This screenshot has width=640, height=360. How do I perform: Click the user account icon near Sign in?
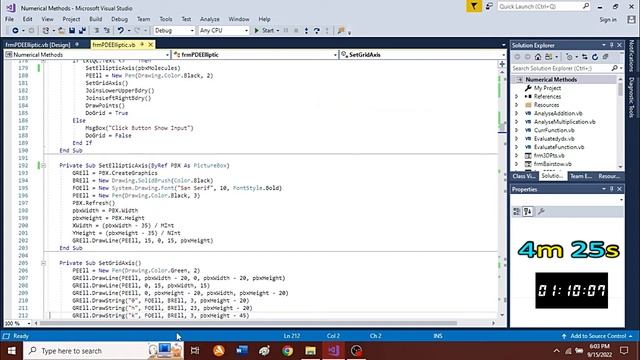pos(631,20)
